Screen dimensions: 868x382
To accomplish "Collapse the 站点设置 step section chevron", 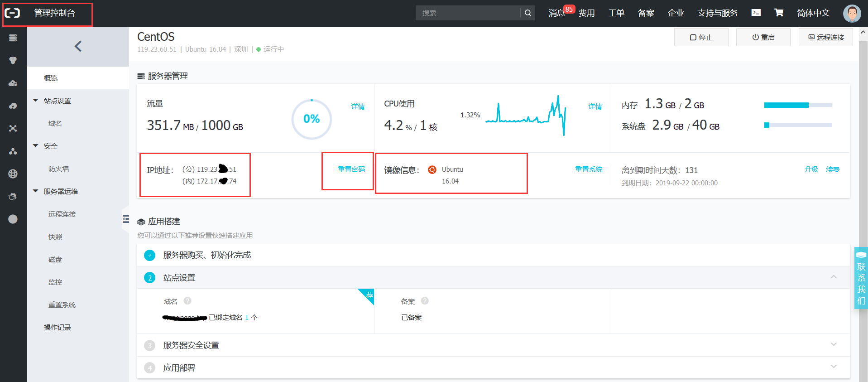I will coord(834,277).
